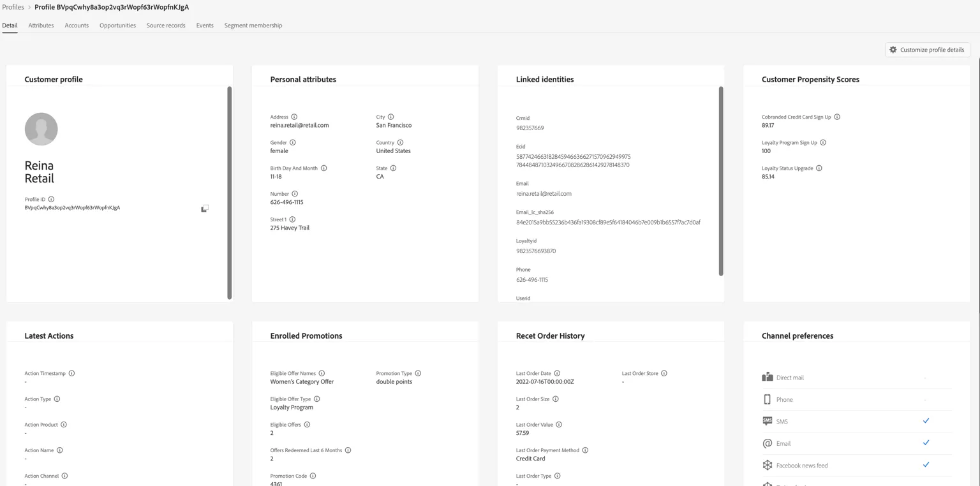Click the info icon beside Country
This screenshot has width=980, height=486.
[x=400, y=142]
